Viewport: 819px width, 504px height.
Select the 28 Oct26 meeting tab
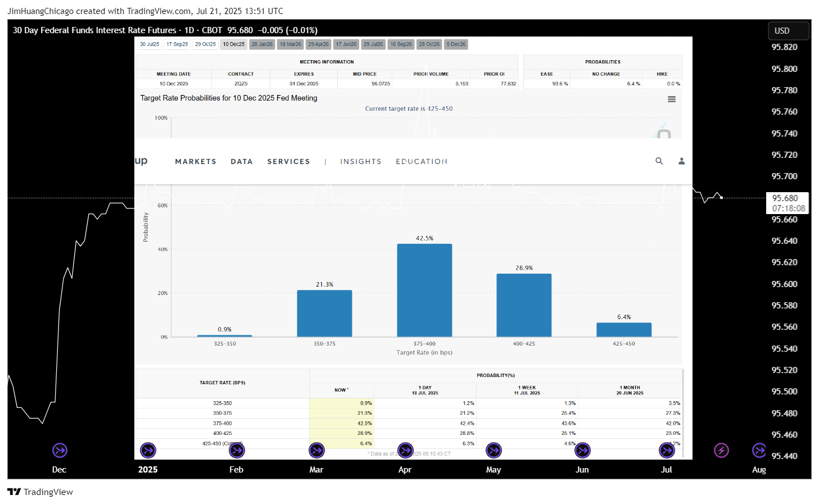point(429,44)
